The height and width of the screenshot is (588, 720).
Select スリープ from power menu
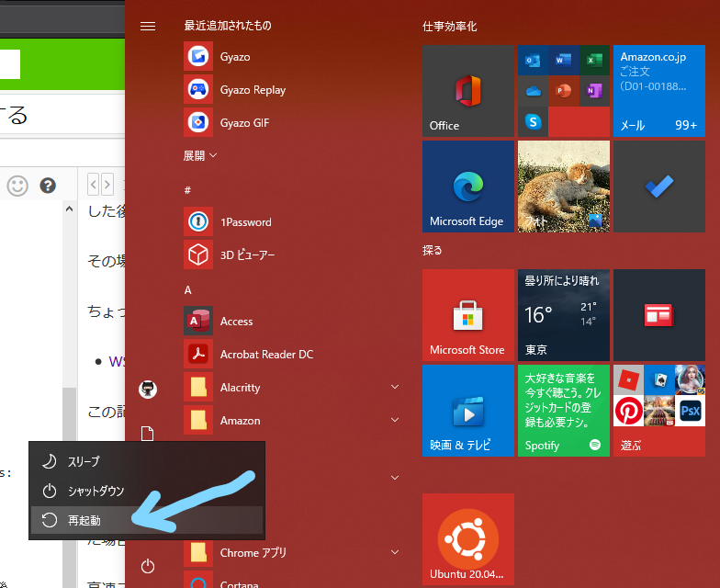[147, 461]
